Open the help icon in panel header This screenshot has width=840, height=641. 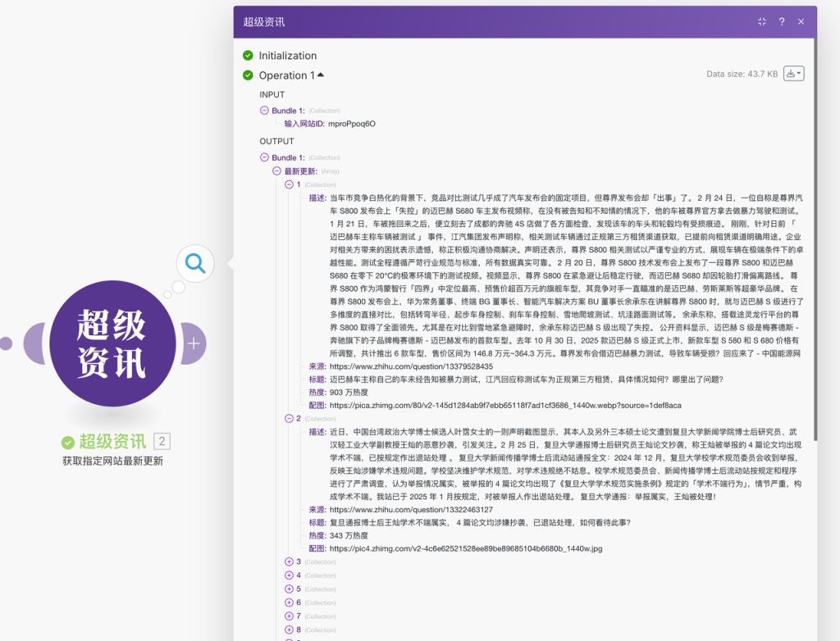(781, 21)
